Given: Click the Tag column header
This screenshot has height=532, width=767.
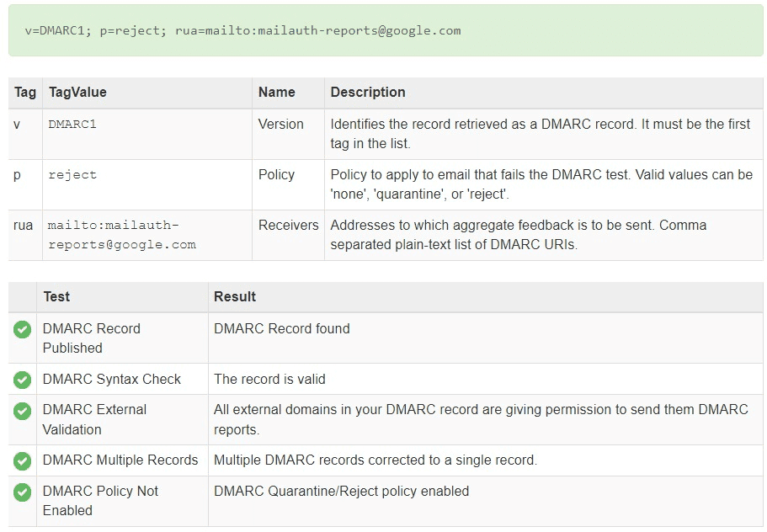Looking at the screenshot, I should click(x=25, y=93).
